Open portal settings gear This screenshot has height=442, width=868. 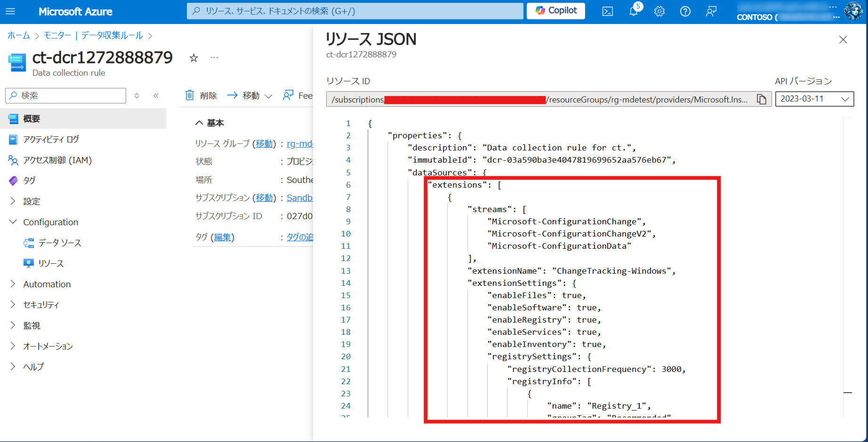(659, 11)
